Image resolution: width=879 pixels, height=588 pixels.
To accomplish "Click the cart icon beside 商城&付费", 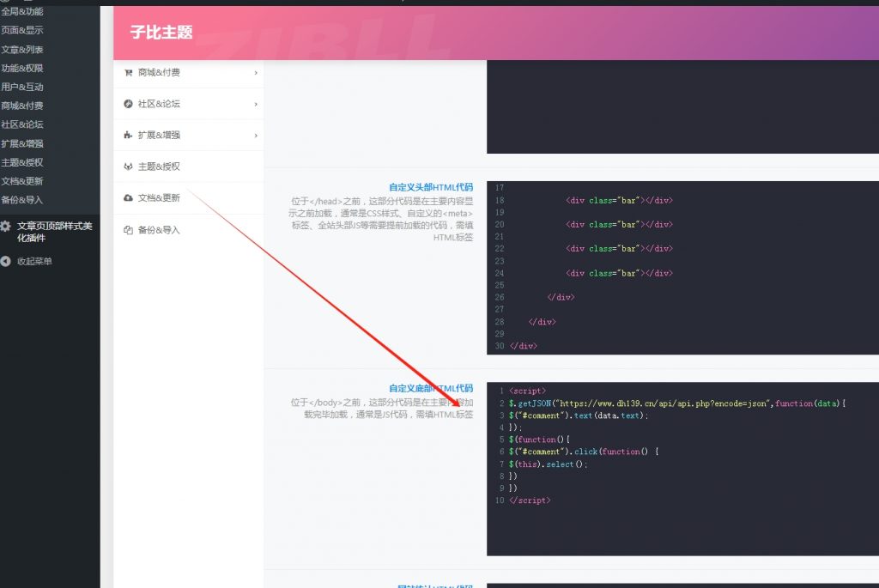I will tap(129, 73).
